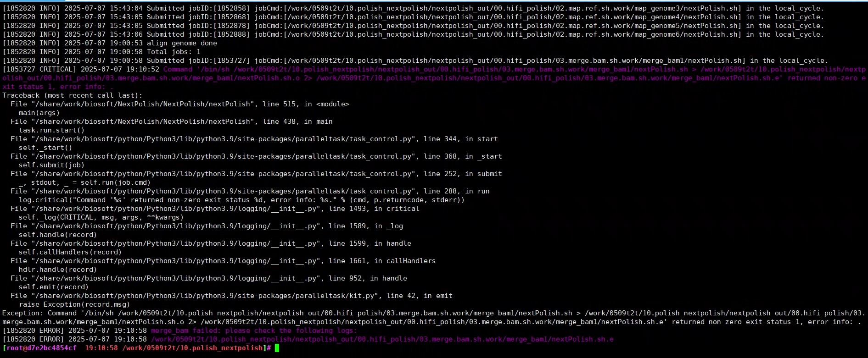Click 'self._log(CRITICAL, msg, args, **kwargs)' line
The height and width of the screenshot is (358, 868).
tap(101, 217)
